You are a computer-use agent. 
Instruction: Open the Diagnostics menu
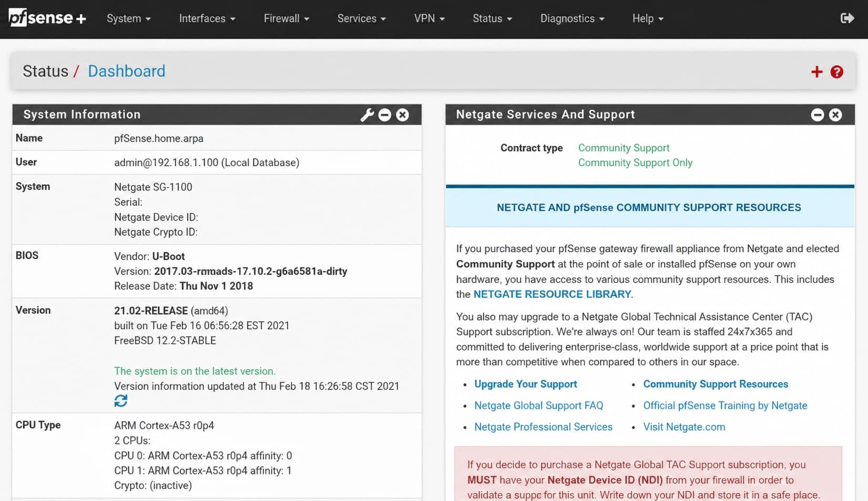573,18
